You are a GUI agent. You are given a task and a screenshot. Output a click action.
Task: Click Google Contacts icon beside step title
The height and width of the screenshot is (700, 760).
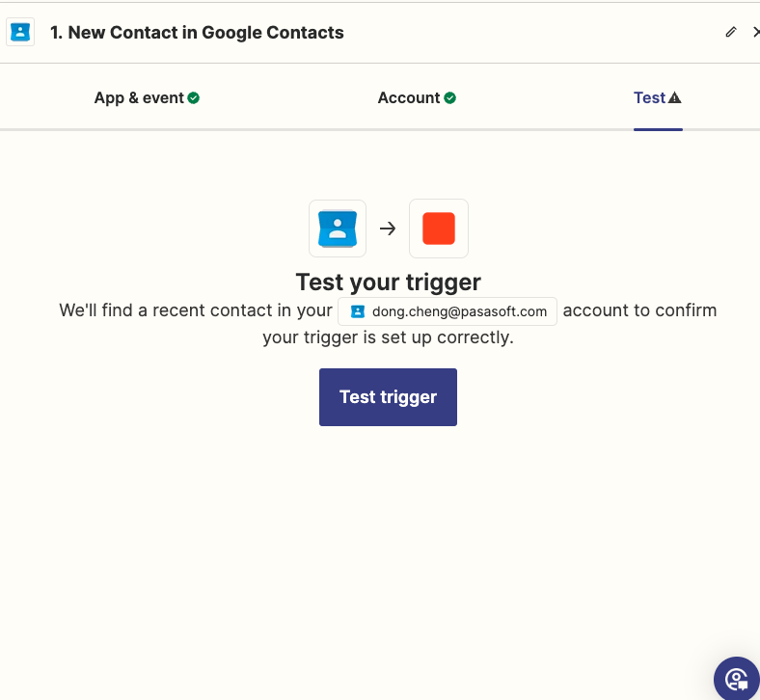(x=19, y=32)
